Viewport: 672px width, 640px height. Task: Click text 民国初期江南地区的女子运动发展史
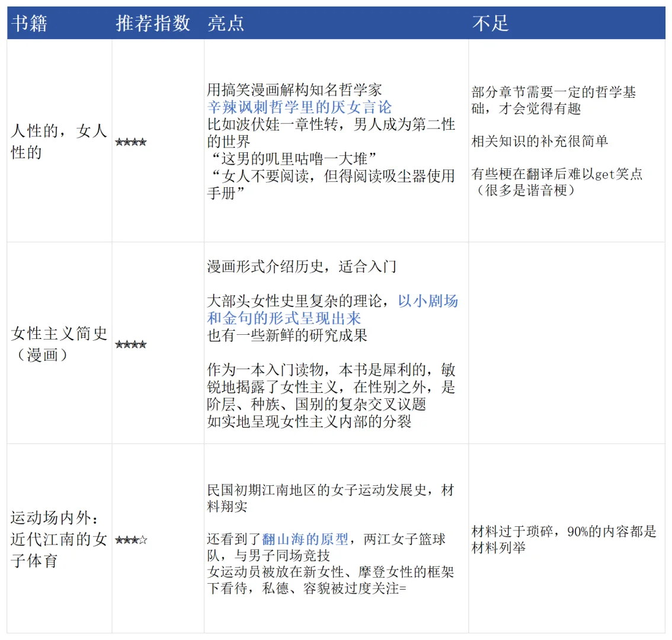coord(317,489)
